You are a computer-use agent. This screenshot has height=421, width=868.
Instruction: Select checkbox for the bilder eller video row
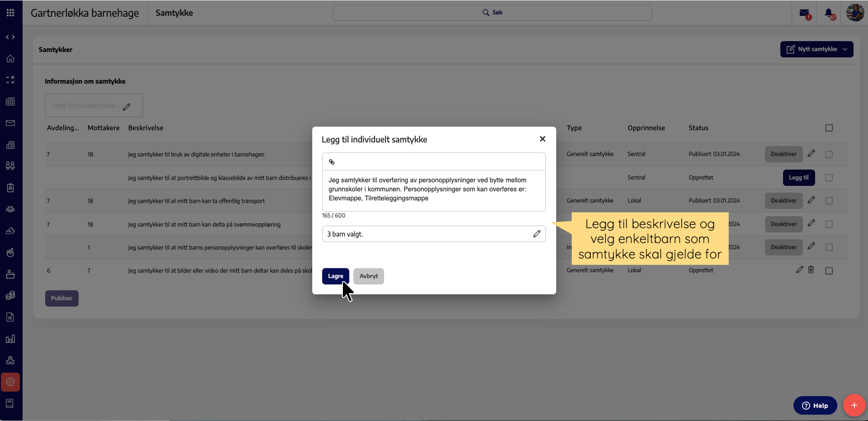click(x=829, y=271)
